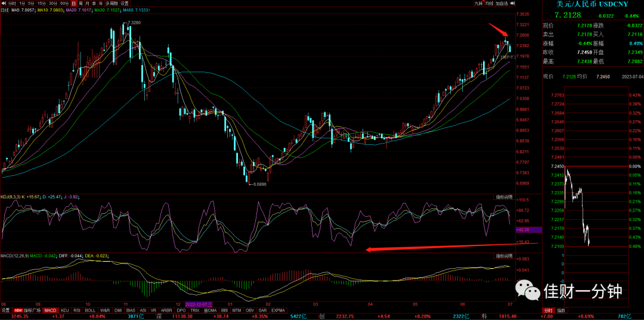Open bottom-left 设置 settings button
Screen dimensions: 644x320
[5, 310]
